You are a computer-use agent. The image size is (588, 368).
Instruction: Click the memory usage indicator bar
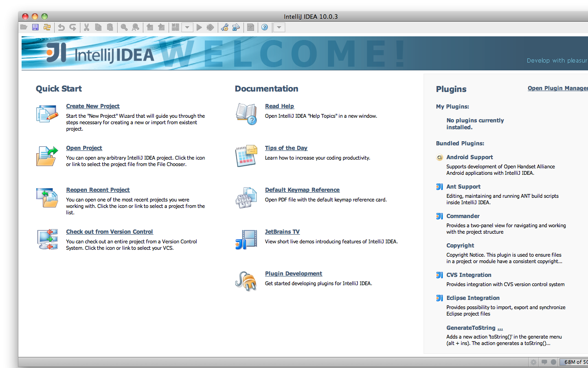pyautogui.click(x=574, y=362)
